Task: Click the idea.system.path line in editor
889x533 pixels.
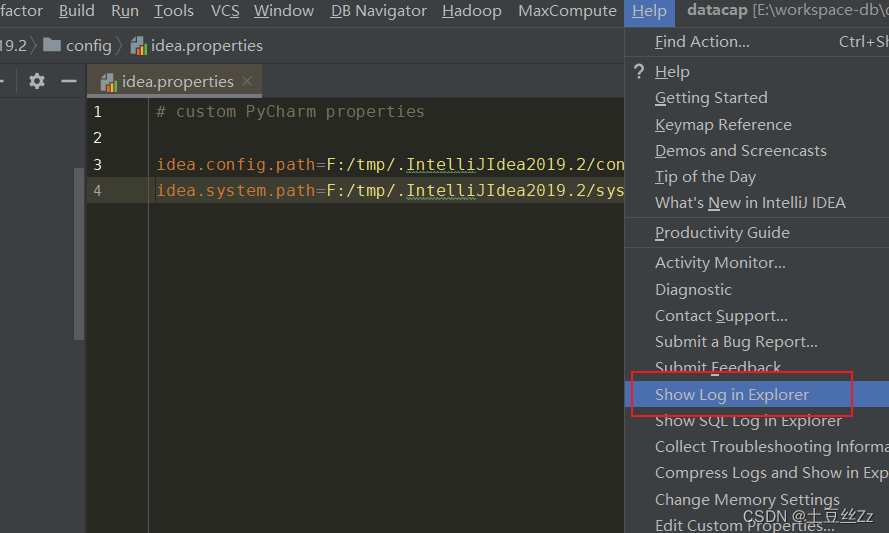Action: click(x=390, y=191)
